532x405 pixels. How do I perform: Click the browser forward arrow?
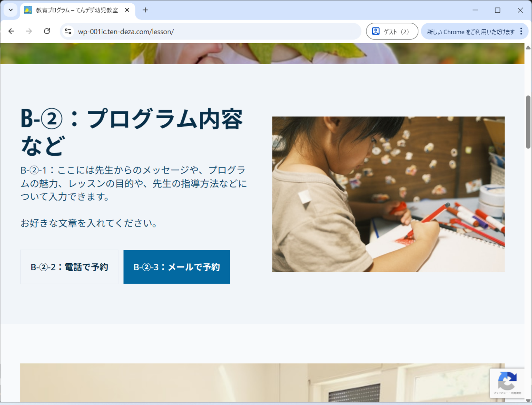tap(29, 31)
